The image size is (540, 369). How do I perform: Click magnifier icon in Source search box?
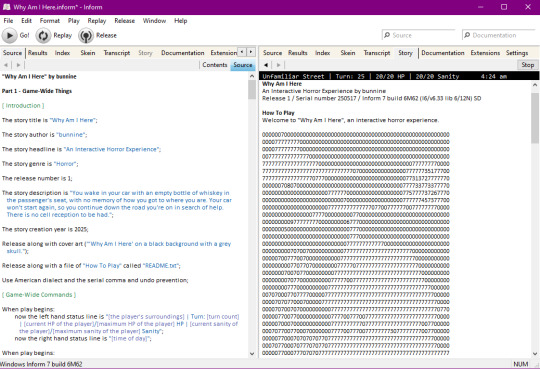[387, 35]
